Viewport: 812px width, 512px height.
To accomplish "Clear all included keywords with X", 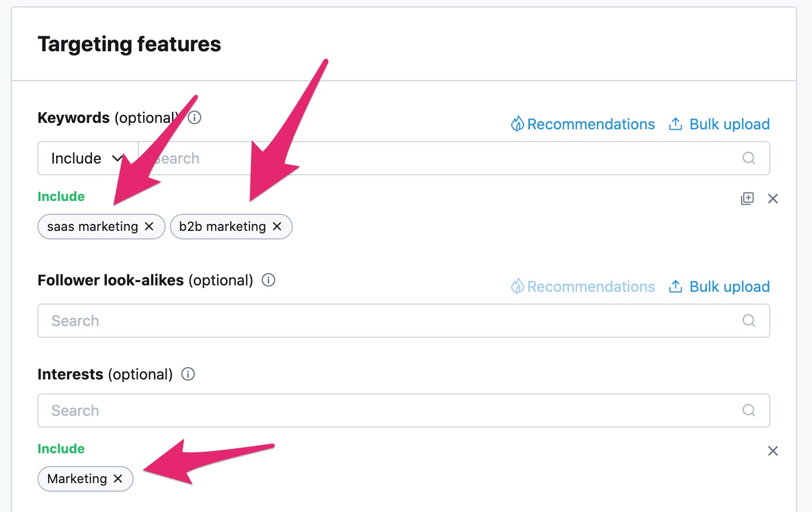I will point(773,199).
